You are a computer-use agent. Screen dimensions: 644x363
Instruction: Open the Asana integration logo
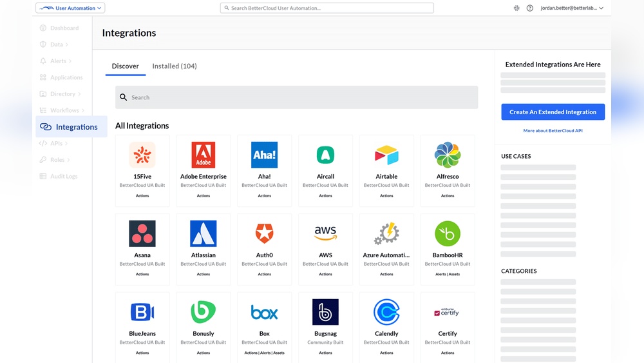[x=142, y=233]
